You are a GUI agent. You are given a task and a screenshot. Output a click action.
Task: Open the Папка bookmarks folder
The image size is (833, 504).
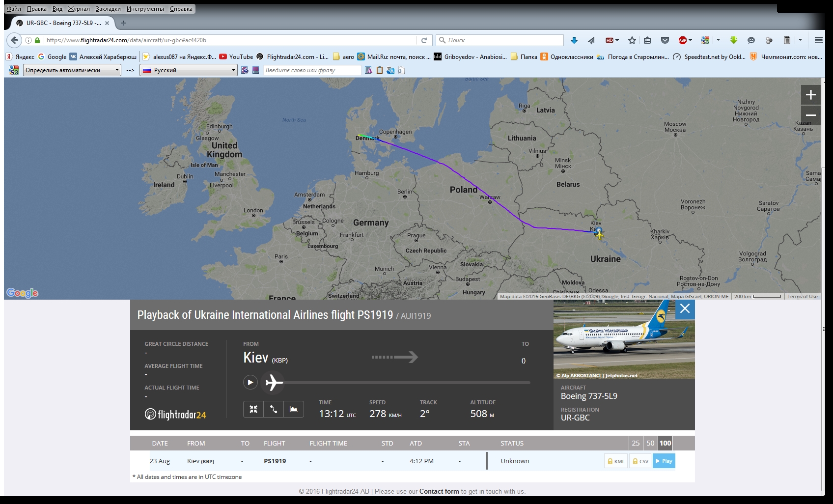524,57
